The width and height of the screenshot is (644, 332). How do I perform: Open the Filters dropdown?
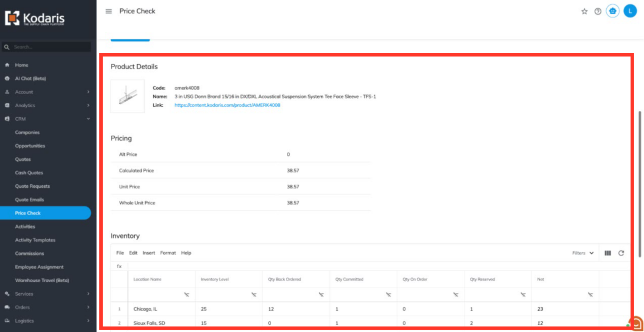[583, 253]
